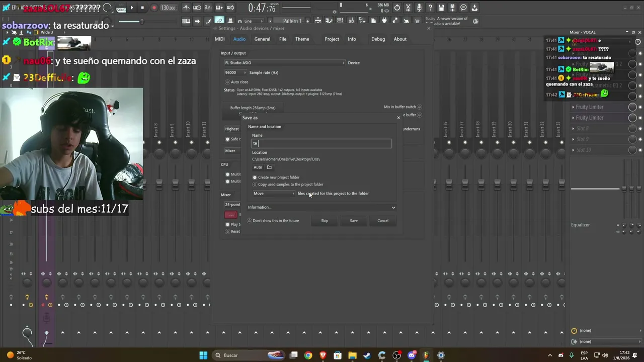The height and width of the screenshot is (362, 644).
Task: Expand the Information section
Action: pyautogui.click(x=321, y=207)
